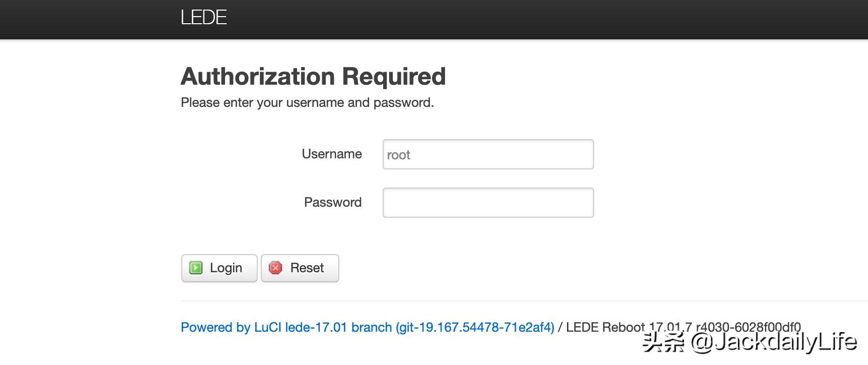868x365 pixels.
Task: Click the Username field label
Action: click(x=331, y=154)
